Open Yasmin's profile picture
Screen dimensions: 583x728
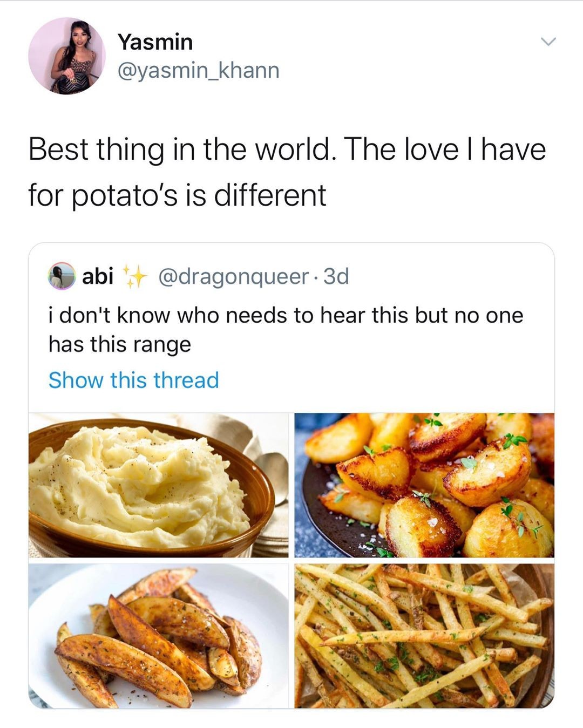66,56
